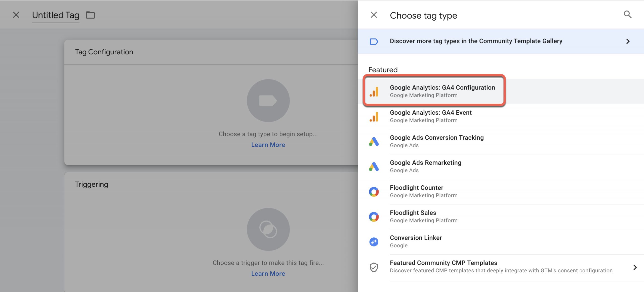Click the Choose tag type heading
This screenshot has width=644, height=292.
(x=423, y=16)
